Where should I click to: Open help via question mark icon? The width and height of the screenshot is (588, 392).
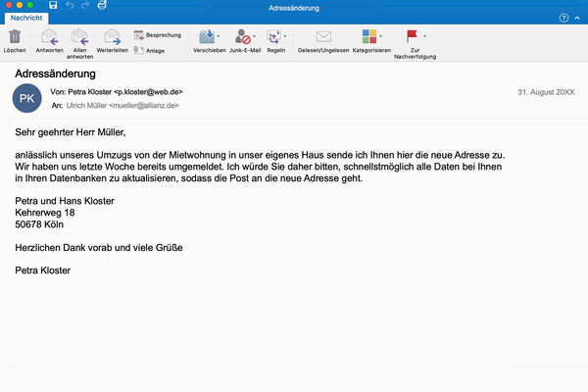pos(563,18)
